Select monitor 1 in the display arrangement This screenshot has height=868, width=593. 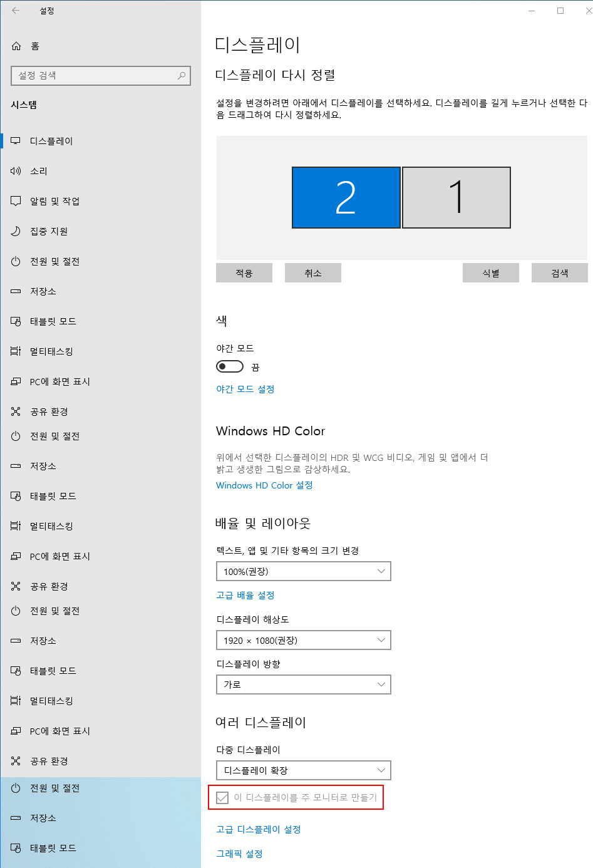(456, 197)
